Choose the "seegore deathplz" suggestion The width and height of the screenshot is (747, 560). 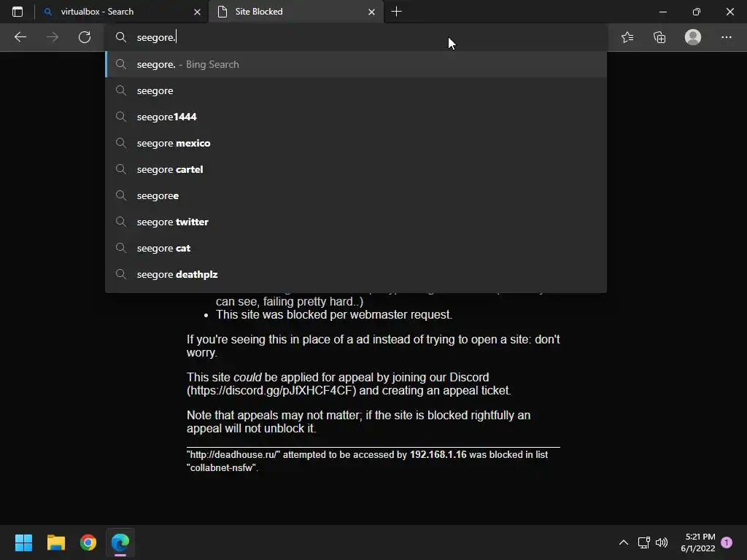pyautogui.click(x=356, y=274)
